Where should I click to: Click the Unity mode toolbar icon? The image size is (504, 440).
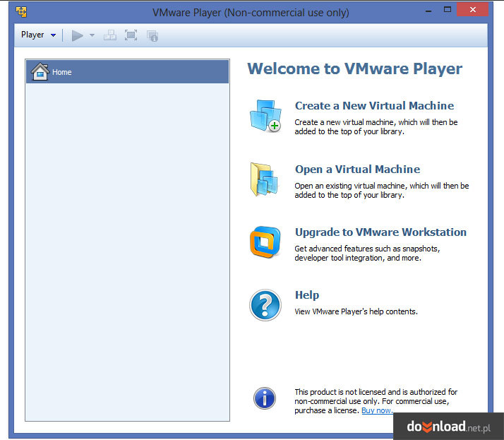tap(152, 36)
